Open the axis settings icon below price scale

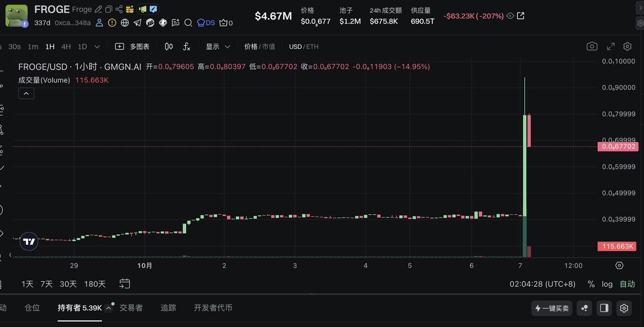coord(619,265)
